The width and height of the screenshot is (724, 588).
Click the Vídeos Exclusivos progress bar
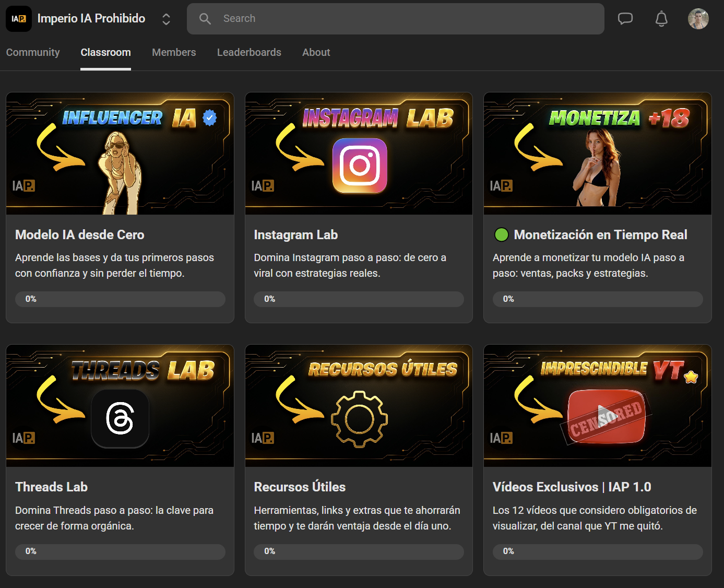tap(598, 551)
